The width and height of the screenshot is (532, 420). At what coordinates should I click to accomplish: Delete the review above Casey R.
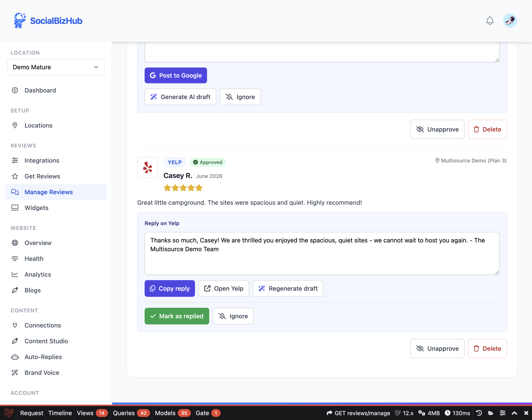487,129
